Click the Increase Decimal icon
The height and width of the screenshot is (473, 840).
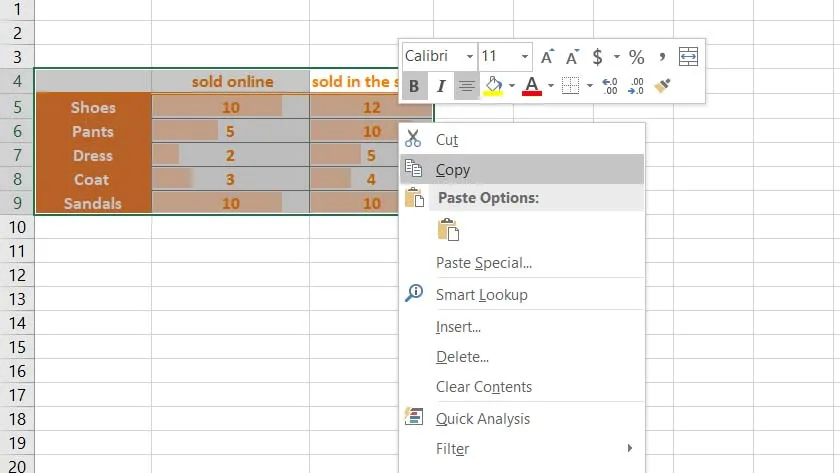click(610, 86)
